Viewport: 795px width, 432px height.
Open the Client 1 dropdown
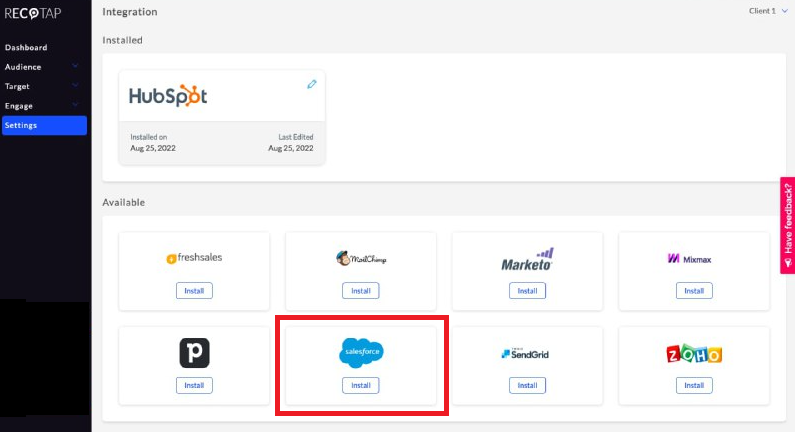click(768, 11)
